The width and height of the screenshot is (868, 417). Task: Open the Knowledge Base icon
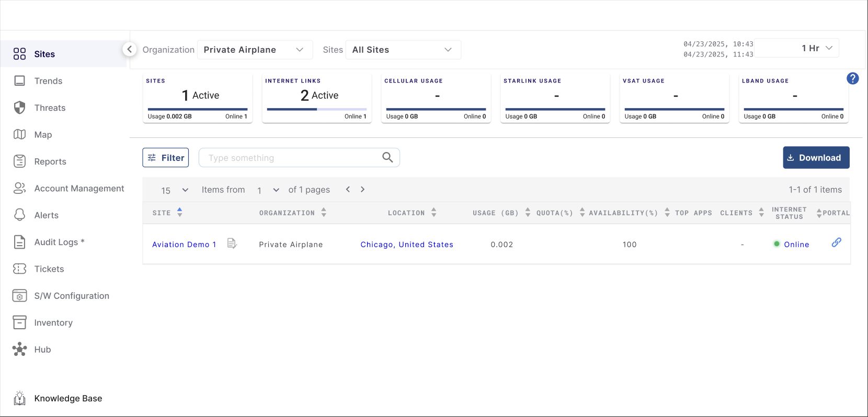tap(20, 398)
